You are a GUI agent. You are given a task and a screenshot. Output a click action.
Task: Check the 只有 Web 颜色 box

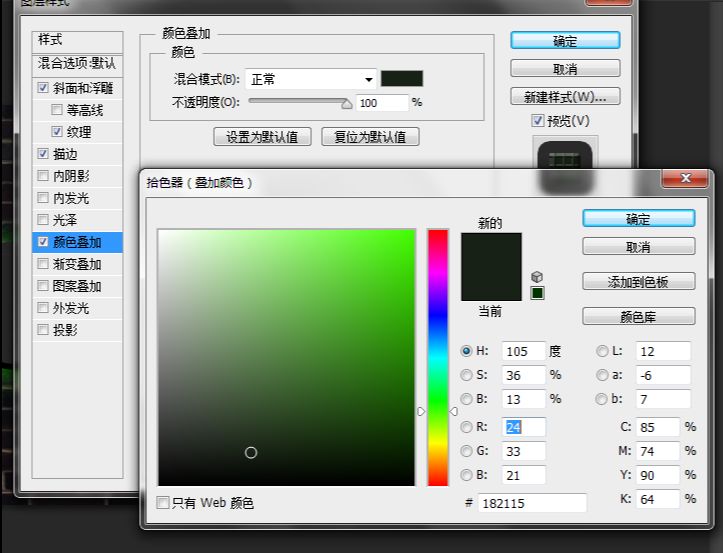click(x=162, y=502)
